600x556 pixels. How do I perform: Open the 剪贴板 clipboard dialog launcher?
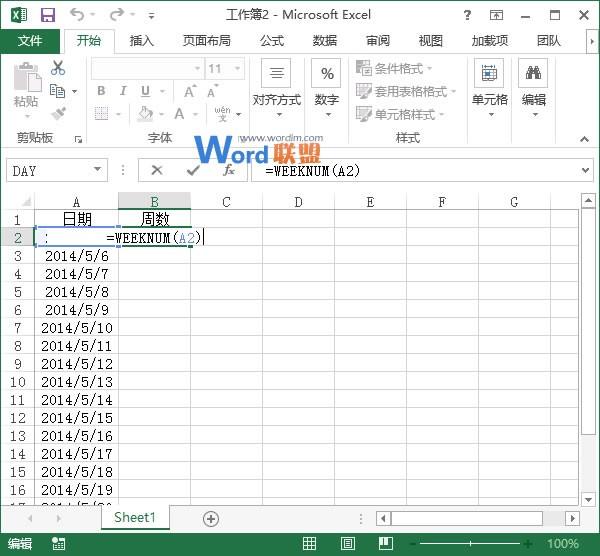(78, 139)
